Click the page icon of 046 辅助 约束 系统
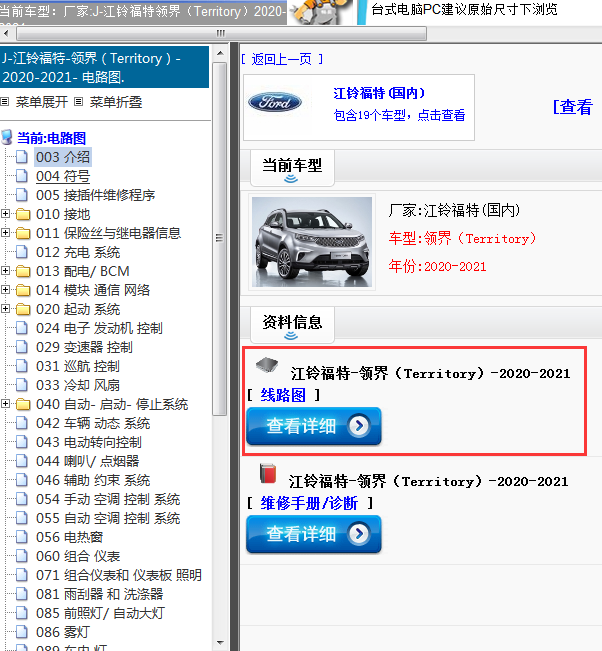 pyautogui.click(x=22, y=480)
